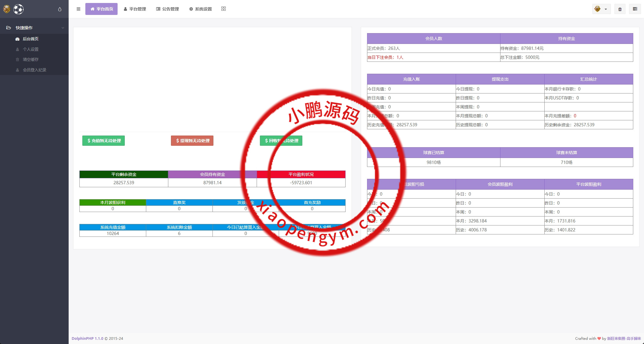Open the grid modules icon in top bar
Screen dimensions: 644x344
pyautogui.click(x=224, y=9)
